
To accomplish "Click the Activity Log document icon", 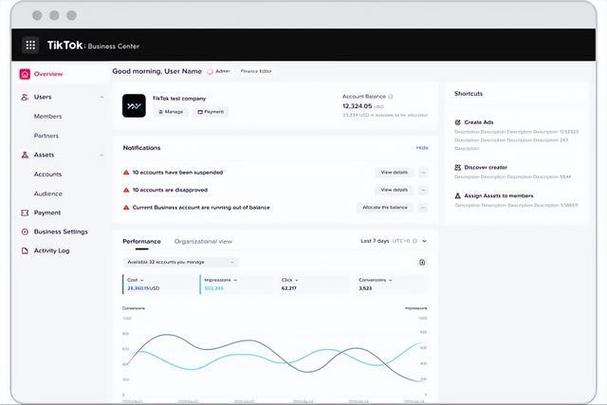I will click(x=25, y=251).
